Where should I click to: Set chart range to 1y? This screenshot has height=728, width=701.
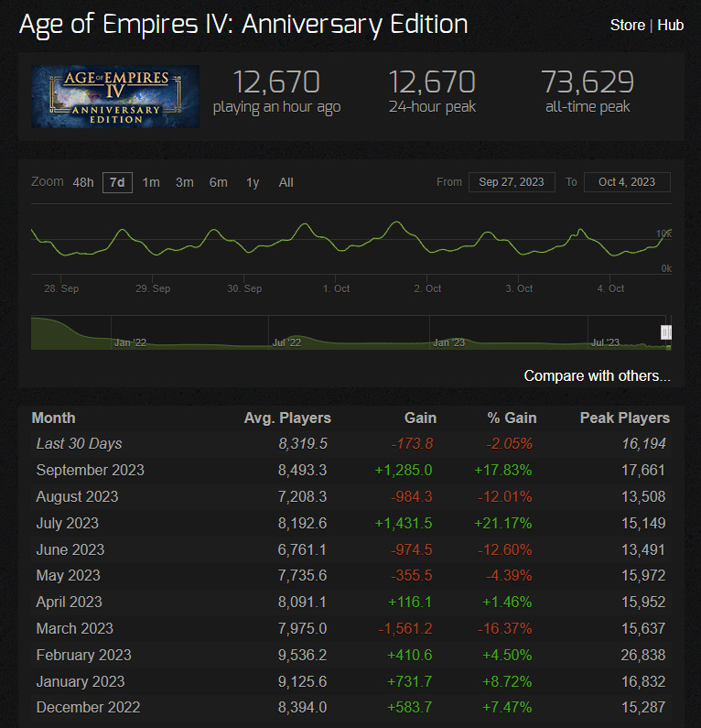253,182
